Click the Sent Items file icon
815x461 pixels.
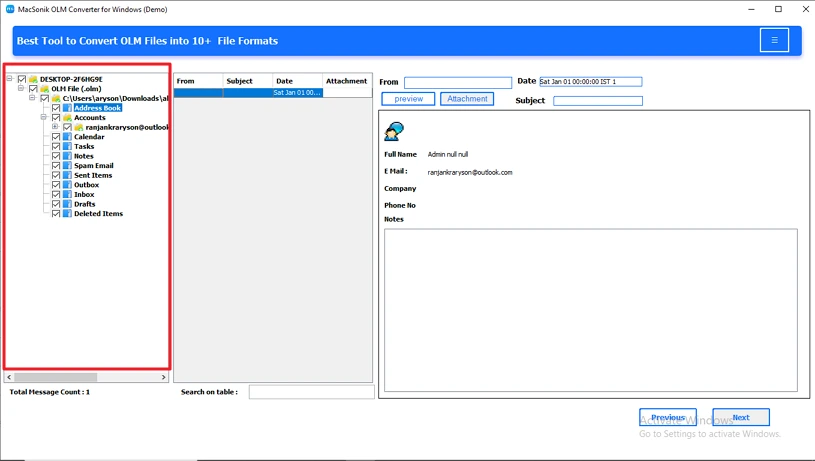click(x=67, y=175)
